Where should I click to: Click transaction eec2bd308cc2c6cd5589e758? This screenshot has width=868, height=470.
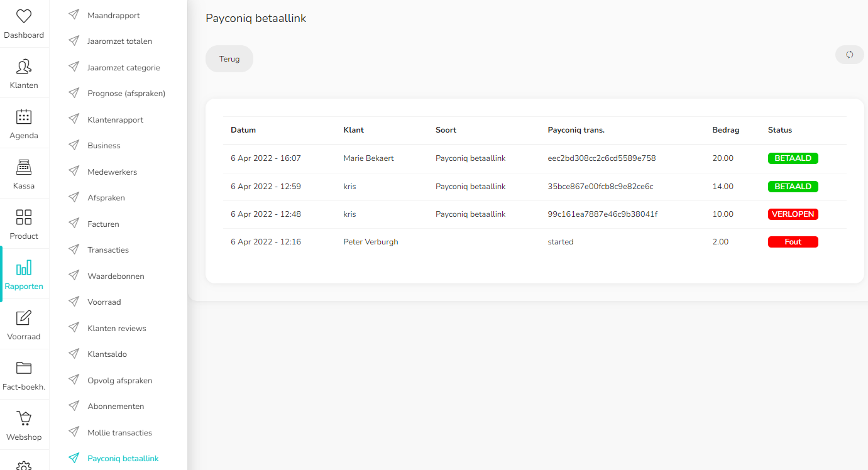(x=602, y=158)
